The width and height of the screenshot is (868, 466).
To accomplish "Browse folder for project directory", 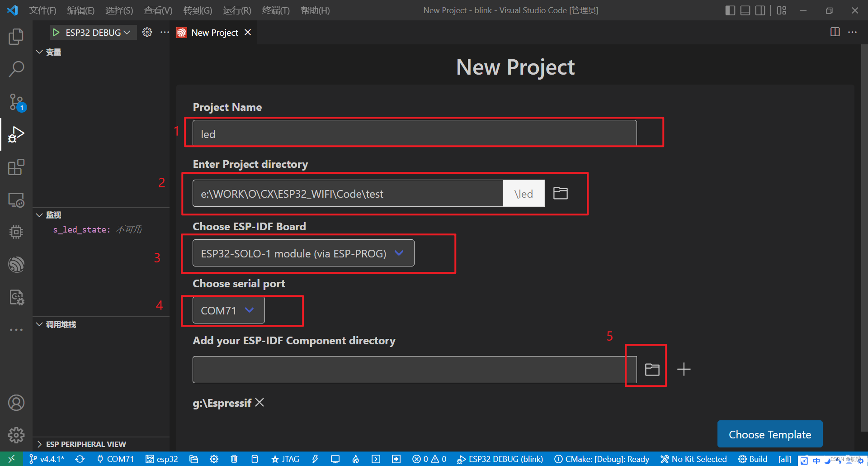I will coord(561,193).
